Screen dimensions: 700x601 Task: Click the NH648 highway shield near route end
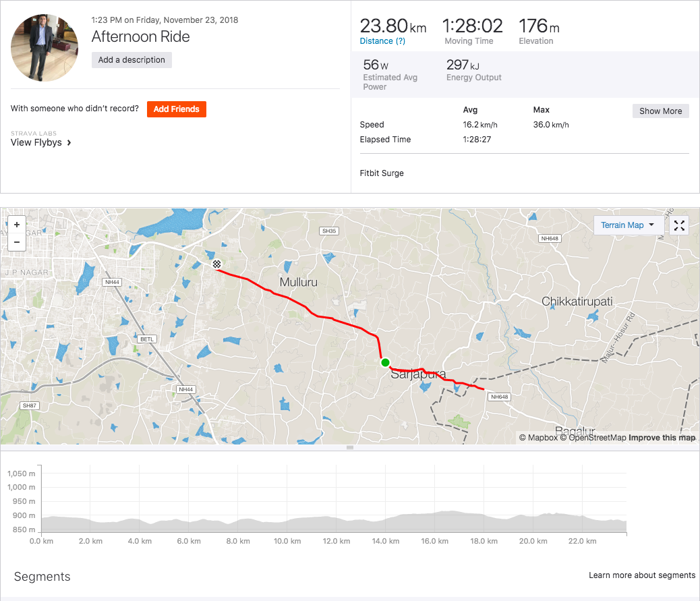tap(499, 397)
